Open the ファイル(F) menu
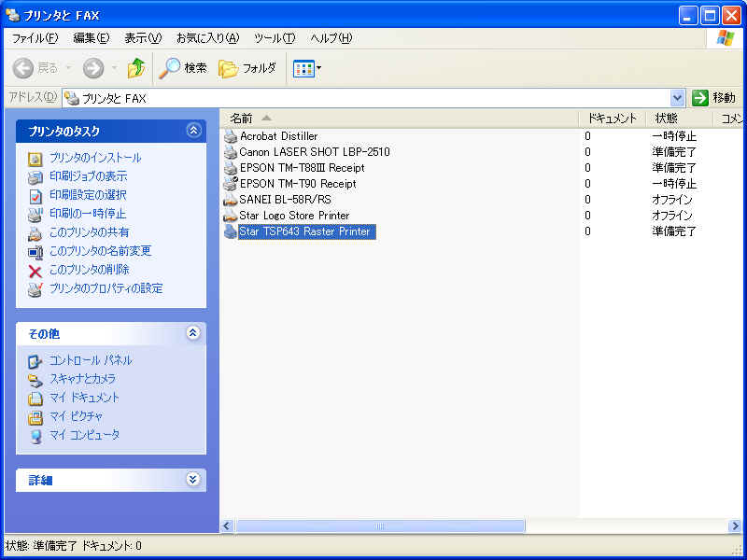This screenshot has height=560, width=747. [35, 38]
